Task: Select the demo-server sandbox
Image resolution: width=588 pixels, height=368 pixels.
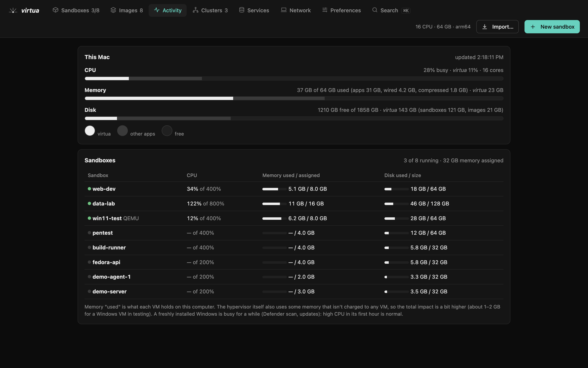Action: (x=110, y=291)
